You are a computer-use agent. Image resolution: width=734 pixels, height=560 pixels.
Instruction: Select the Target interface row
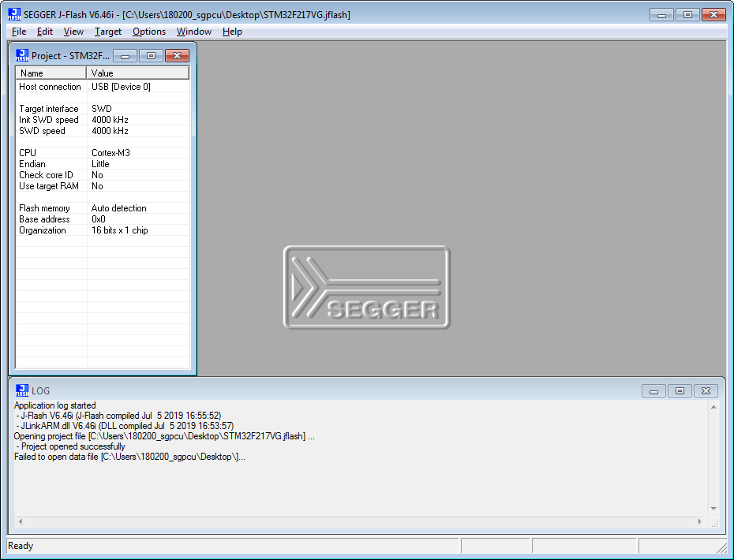click(103, 109)
